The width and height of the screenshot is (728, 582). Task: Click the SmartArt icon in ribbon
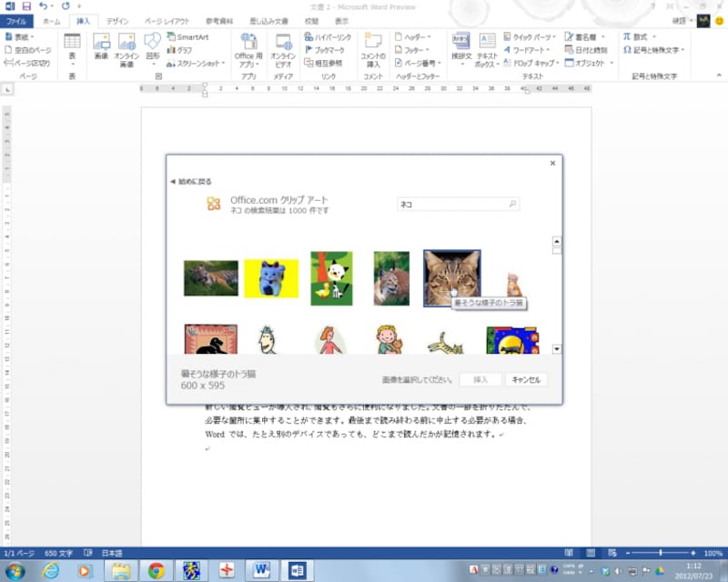tap(187, 36)
